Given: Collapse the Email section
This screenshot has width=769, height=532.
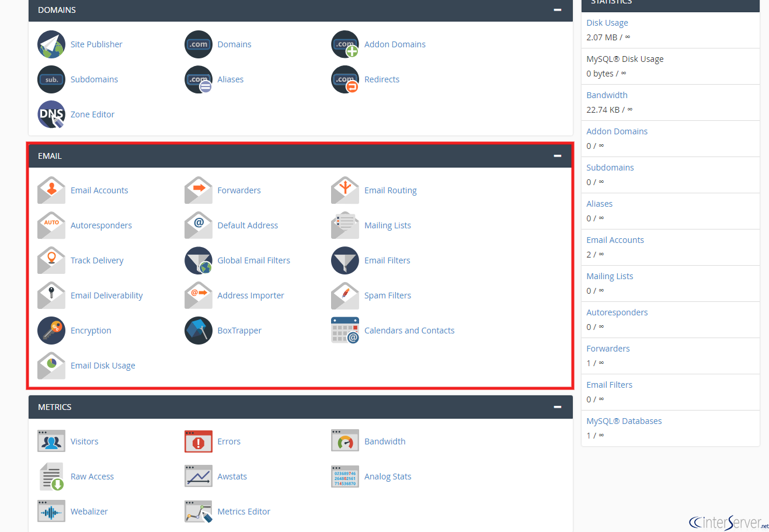Looking at the screenshot, I should [558, 156].
